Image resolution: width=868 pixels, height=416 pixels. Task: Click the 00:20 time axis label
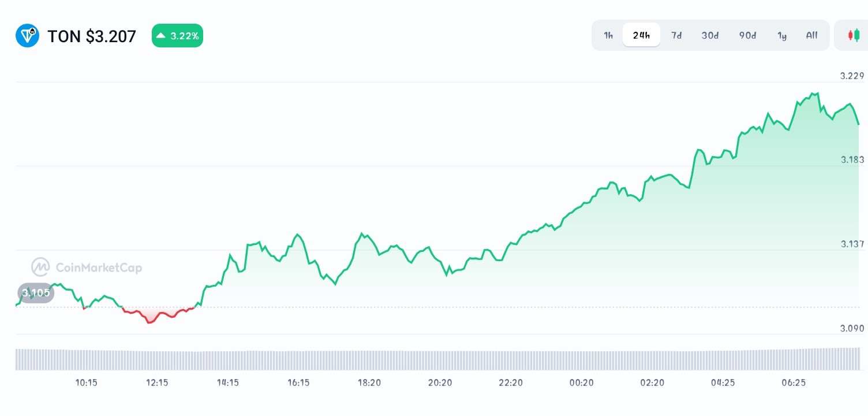click(x=581, y=382)
